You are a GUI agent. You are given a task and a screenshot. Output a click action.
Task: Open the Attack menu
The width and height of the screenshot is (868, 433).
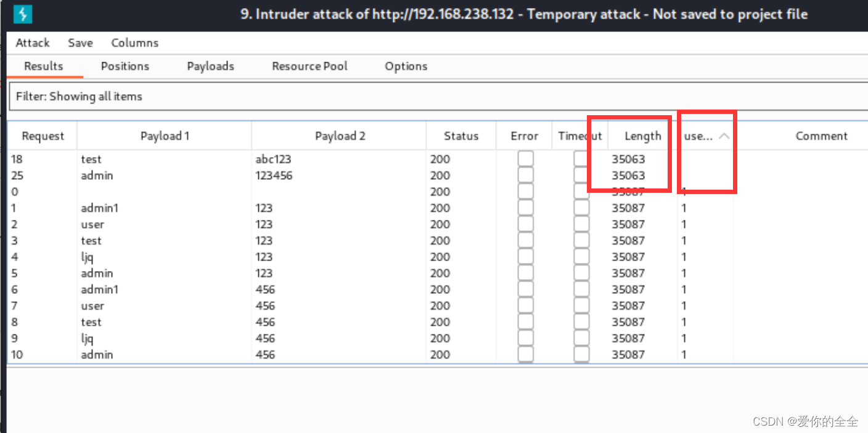click(x=33, y=43)
